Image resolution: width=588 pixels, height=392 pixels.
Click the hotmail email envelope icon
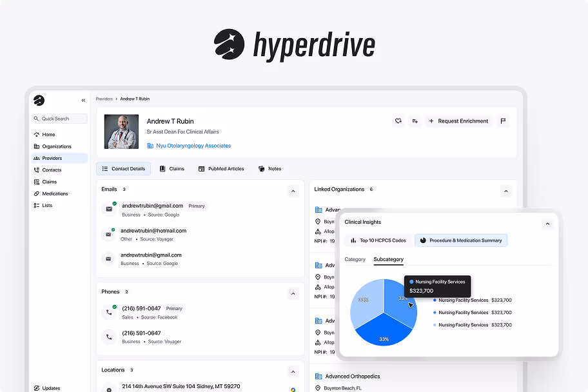(108, 235)
